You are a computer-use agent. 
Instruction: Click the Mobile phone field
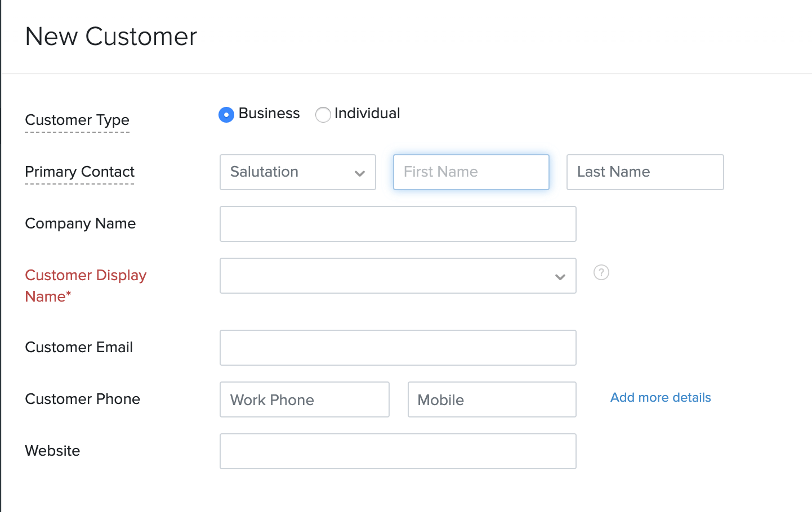click(x=492, y=399)
